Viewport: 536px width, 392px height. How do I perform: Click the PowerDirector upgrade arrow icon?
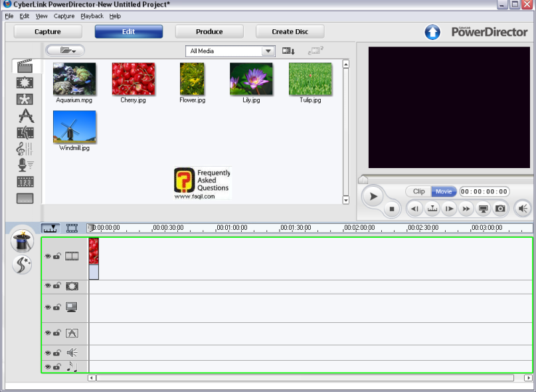432,32
